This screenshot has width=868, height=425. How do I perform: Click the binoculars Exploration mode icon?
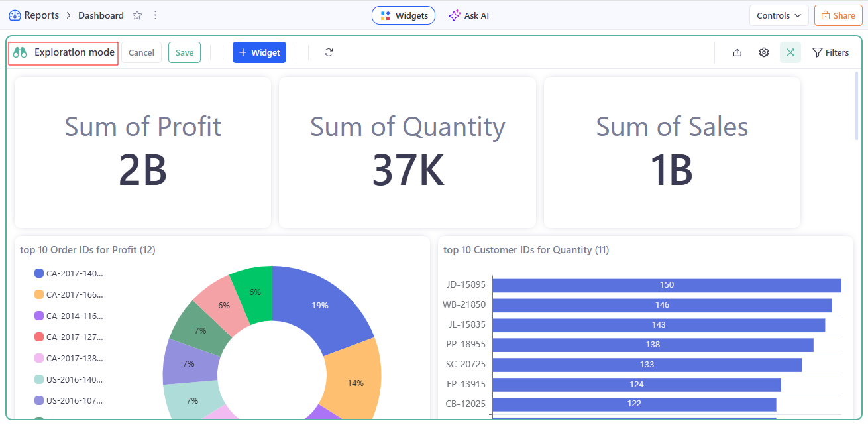(x=20, y=52)
